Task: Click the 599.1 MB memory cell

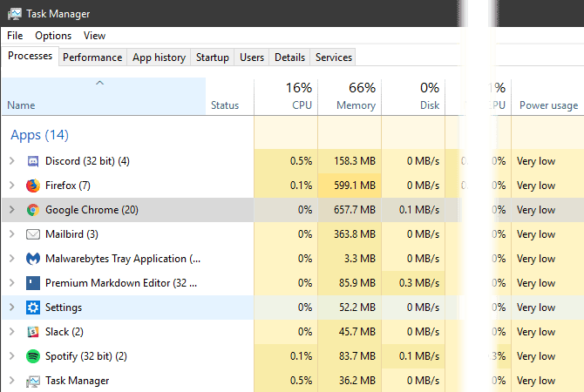Action: tap(350, 186)
